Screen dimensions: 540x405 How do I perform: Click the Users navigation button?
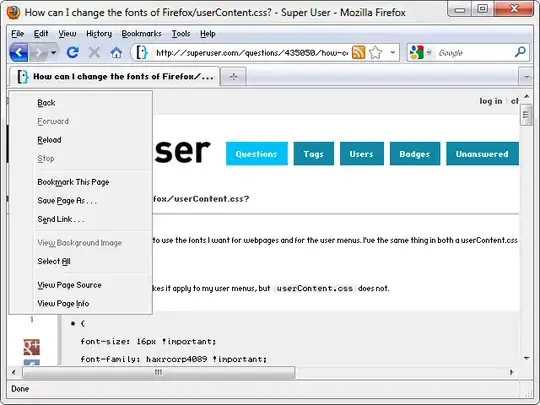click(362, 154)
